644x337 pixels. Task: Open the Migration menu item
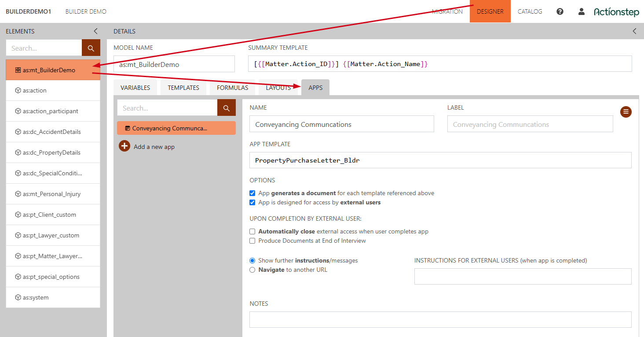(447, 11)
